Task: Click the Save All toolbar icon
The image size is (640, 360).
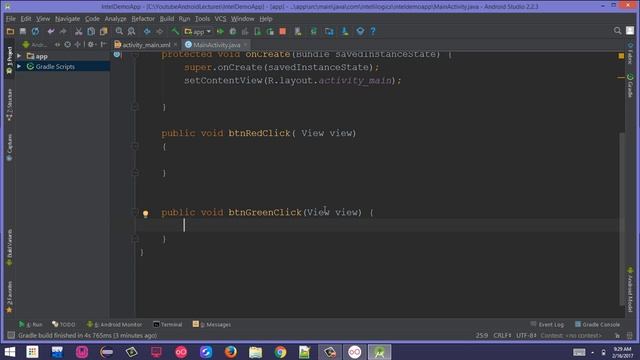Action: (x=23, y=31)
